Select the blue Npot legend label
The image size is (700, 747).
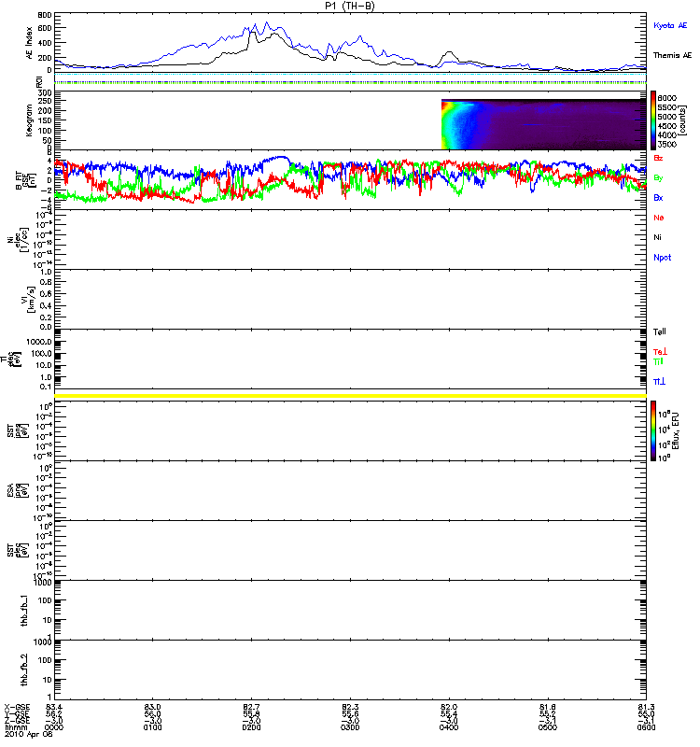tap(662, 258)
